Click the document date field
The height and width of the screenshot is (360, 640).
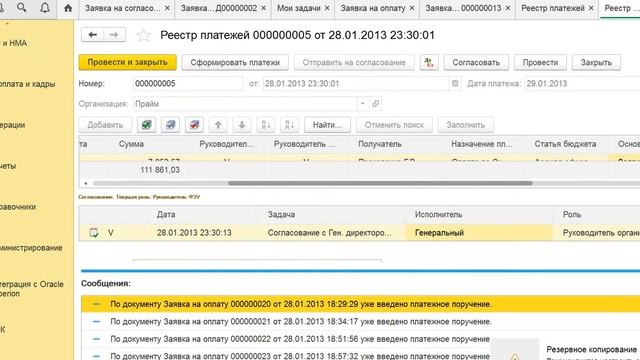tap(356, 84)
